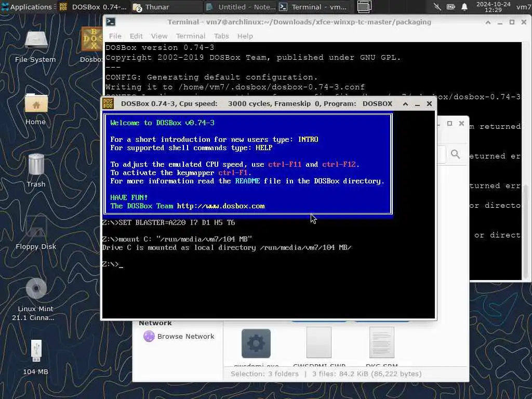Viewport: 532px width, 399px height.
Task: Click the Thunar status bar selection text
Action: 326,374
